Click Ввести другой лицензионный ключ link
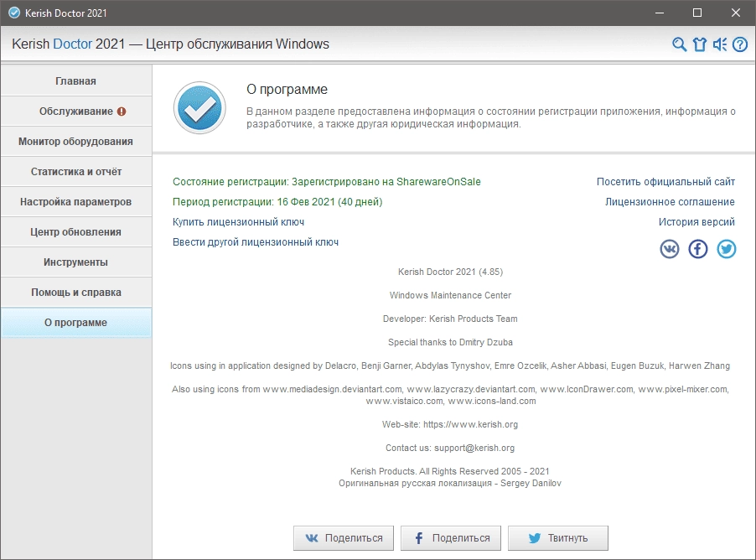 (x=256, y=242)
